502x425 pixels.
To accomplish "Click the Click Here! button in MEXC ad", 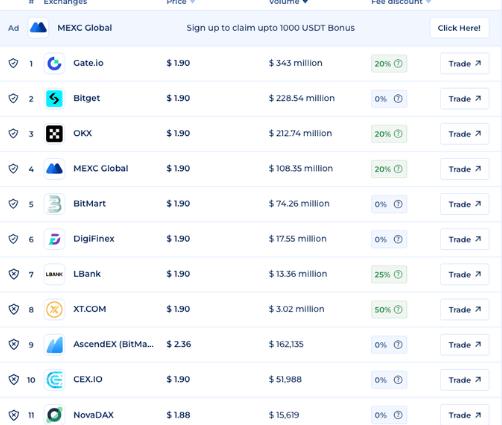I will tap(459, 28).
